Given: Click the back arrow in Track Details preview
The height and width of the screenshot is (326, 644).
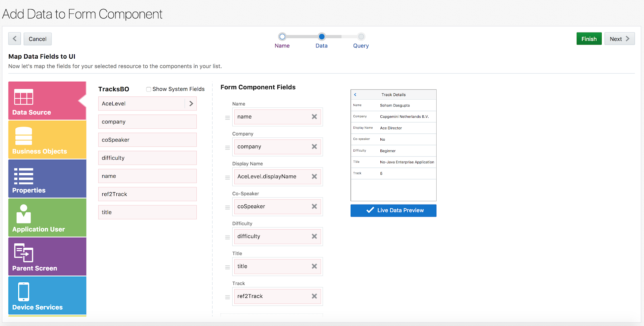Looking at the screenshot, I should tap(355, 95).
